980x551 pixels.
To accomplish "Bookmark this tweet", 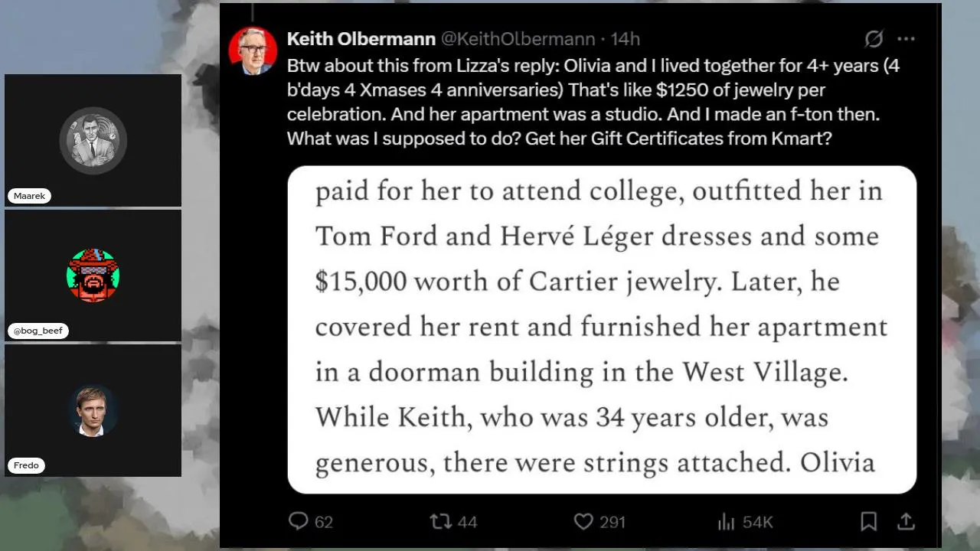I will pyautogui.click(x=868, y=521).
